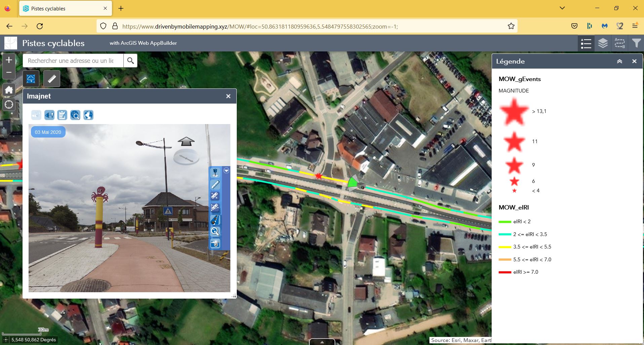This screenshot has height=345, width=644.
Task: Activate Imajnet closest image locator tool
Action: click(49, 115)
